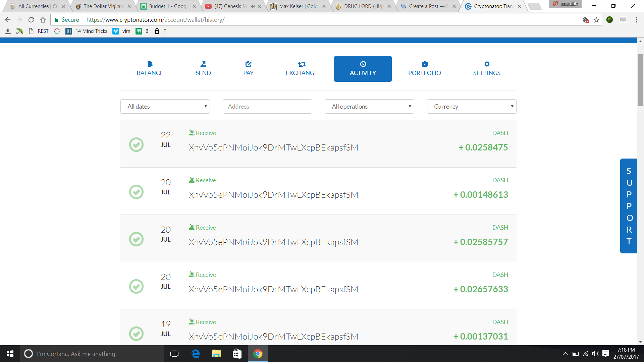
Task: Click the browser forward arrow
Action: [19, 20]
